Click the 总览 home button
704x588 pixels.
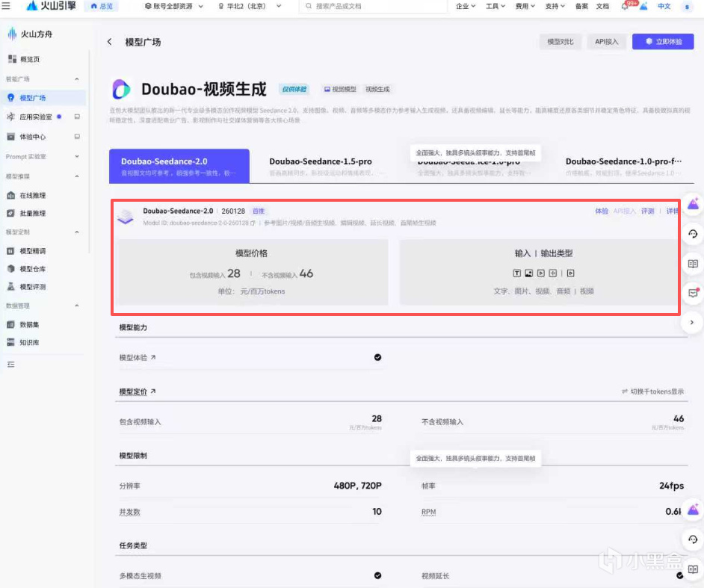[102, 6]
